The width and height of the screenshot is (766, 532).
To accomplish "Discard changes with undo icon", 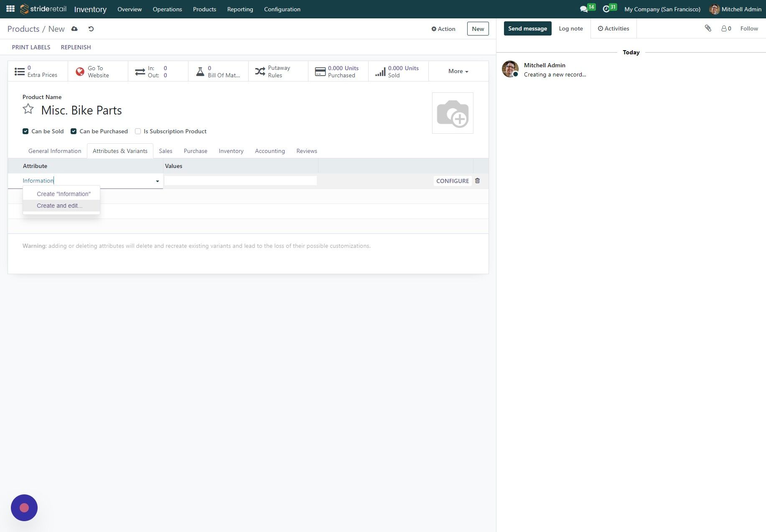I will click(x=91, y=29).
